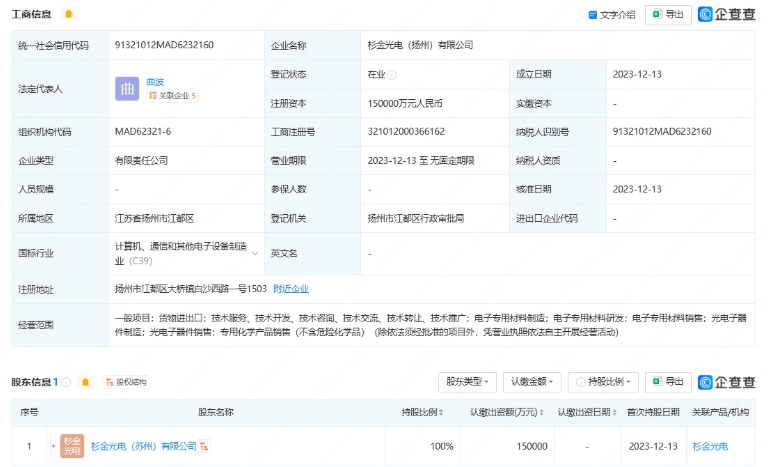Open 附近企业 nearby companies link
The width and height of the screenshot is (771, 467).
291,289
